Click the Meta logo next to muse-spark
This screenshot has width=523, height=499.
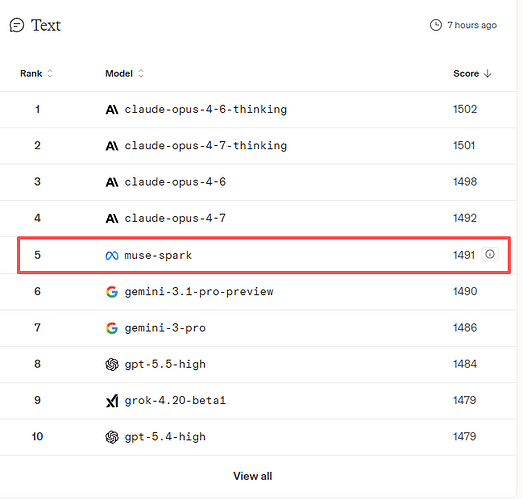pyautogui.click(x=112, y=256)
